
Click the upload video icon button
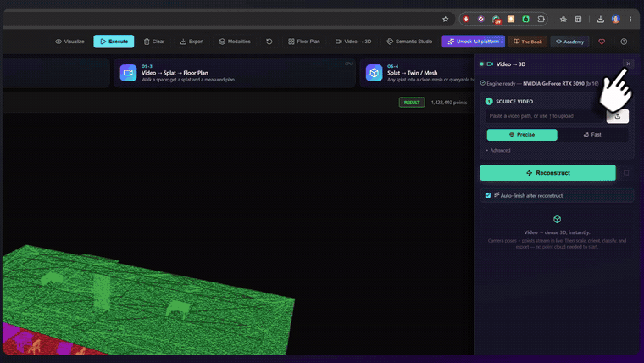pyautogui.click(x=617, y=116)
